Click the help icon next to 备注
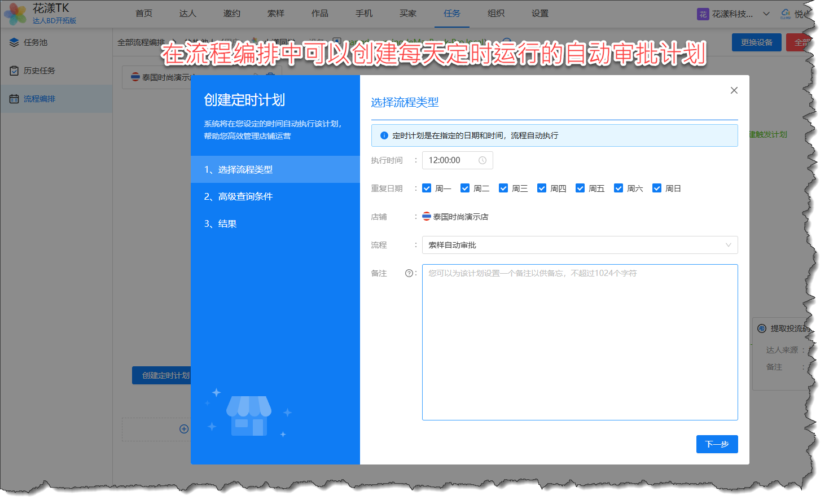 409,273
